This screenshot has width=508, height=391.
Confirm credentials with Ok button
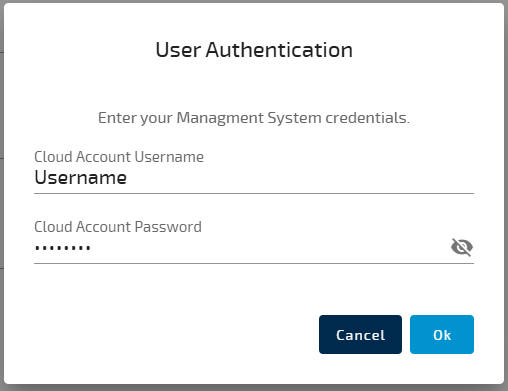pyautogui.click(x=442, y=334)
